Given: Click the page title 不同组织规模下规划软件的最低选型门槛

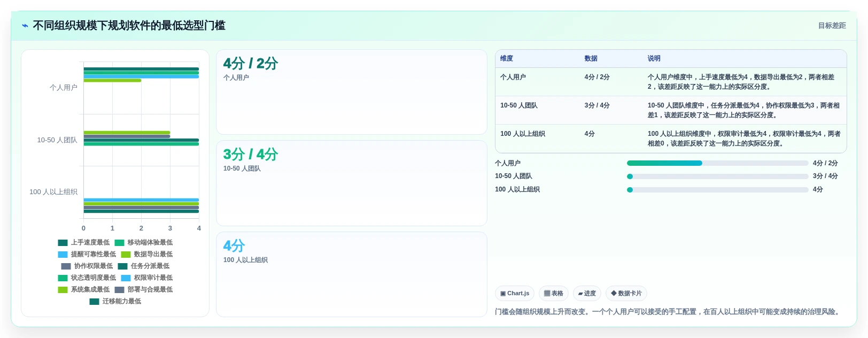Looking at the screenshot, I should coord(129,26).
